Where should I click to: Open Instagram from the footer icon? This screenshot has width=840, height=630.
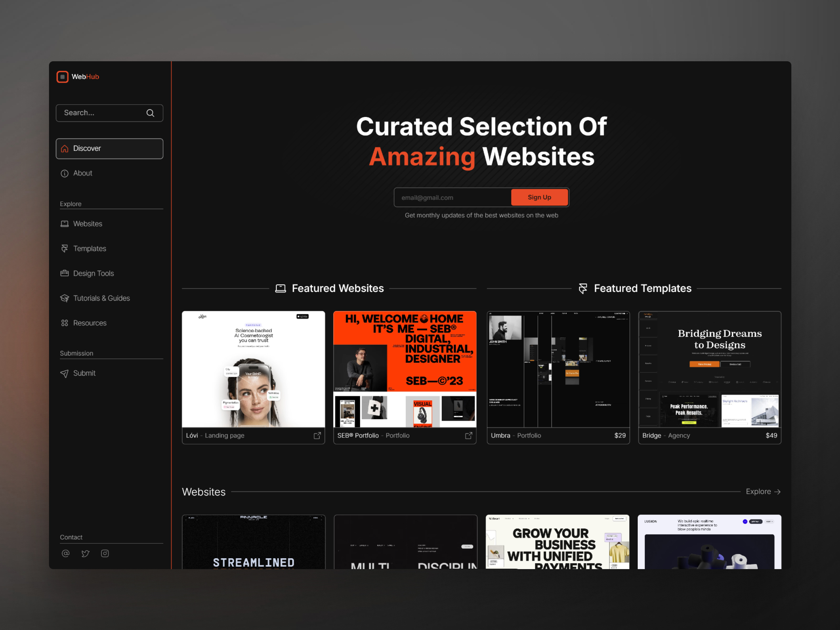tap(105, 553)
